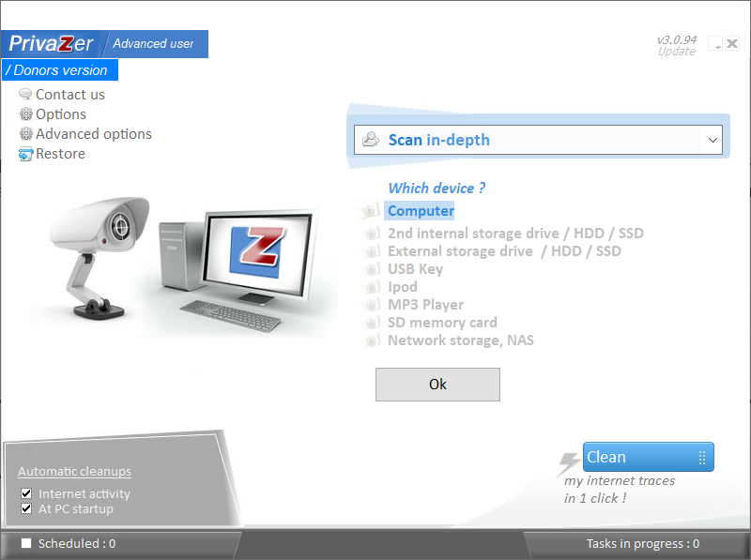Toggle the Internet activity checkbox
Image resolution: width=751 pixels, height=560 pixels.
(x=26, y=493)
